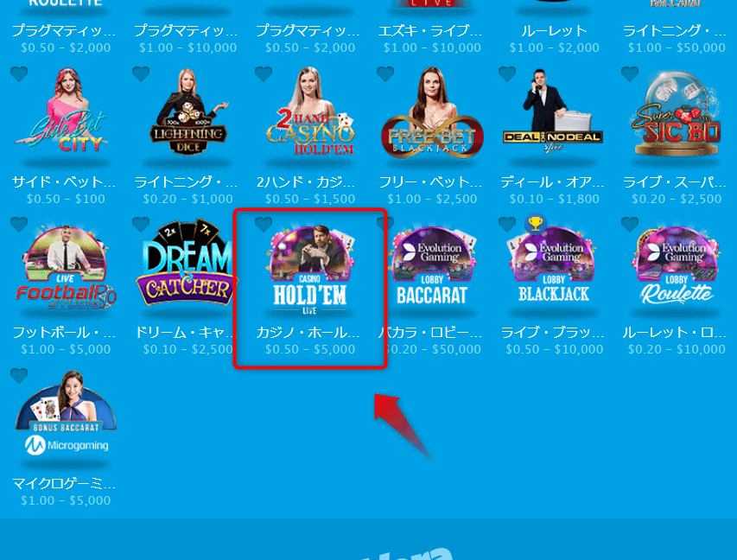The width and height of the screenshot is (737, 560).
Task: Open the ライブ・スーパ... title link
Action: (x=675, y=182)
